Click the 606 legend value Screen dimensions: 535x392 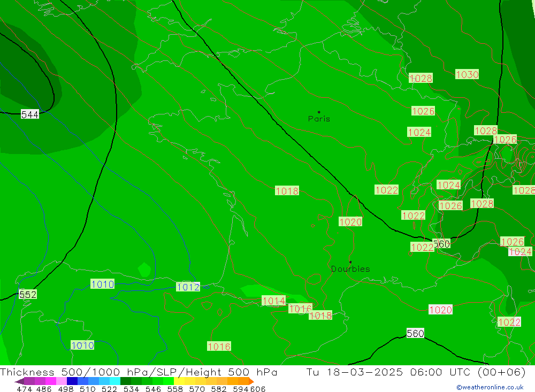pos(258,389)
